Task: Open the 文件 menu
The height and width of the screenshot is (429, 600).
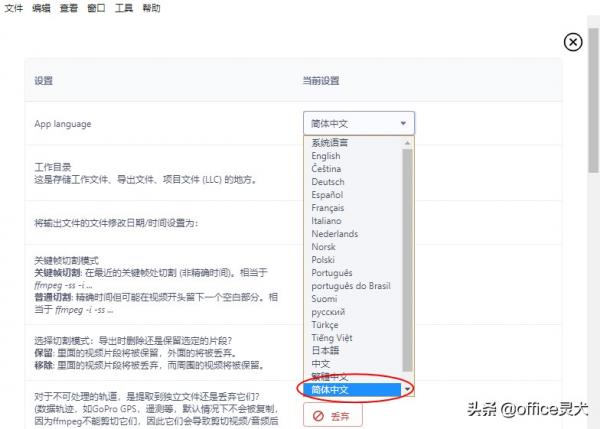Action: [13, 8]
